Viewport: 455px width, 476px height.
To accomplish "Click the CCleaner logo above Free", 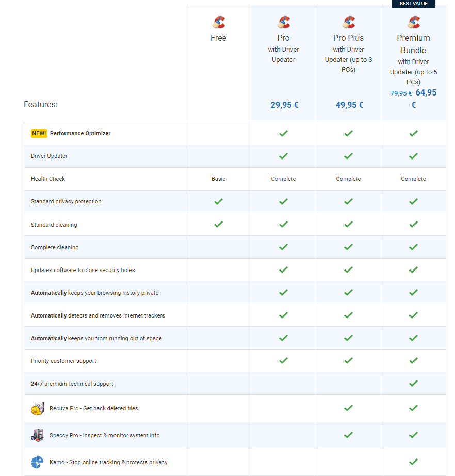I will tap(218, 22).
